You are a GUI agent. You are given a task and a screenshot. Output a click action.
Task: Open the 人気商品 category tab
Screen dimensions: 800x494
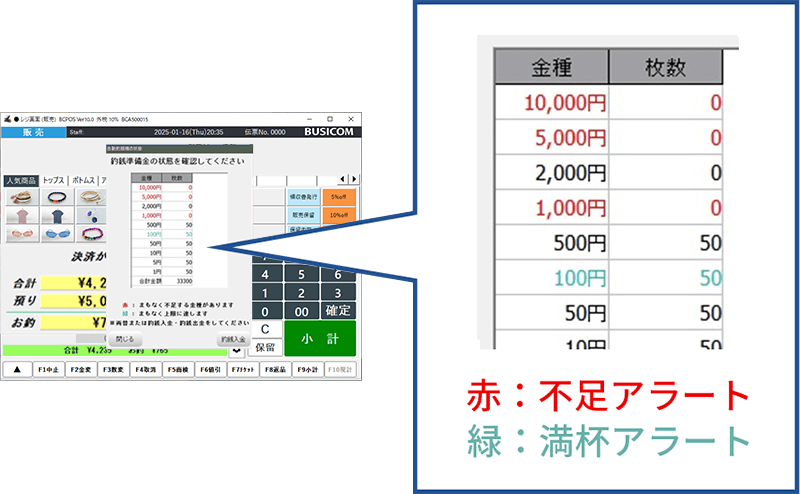point(20,180)
